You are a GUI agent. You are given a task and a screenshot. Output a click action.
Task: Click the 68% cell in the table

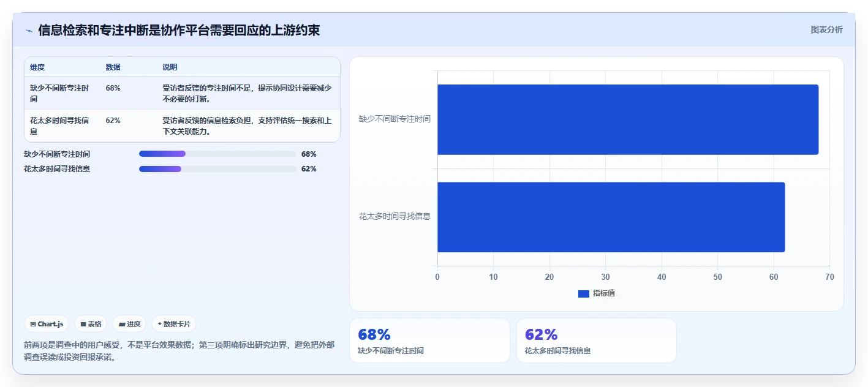pyautogui.click(x=113, y=88)
